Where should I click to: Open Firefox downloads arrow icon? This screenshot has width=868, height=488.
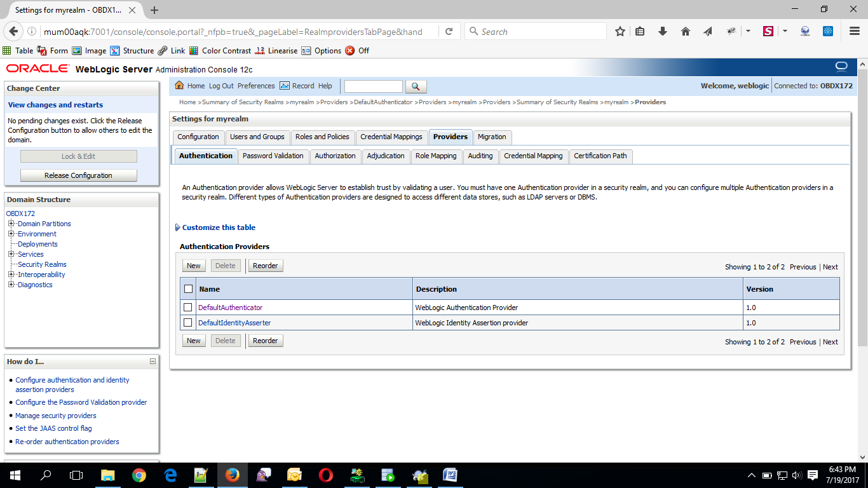coord(663,31)
